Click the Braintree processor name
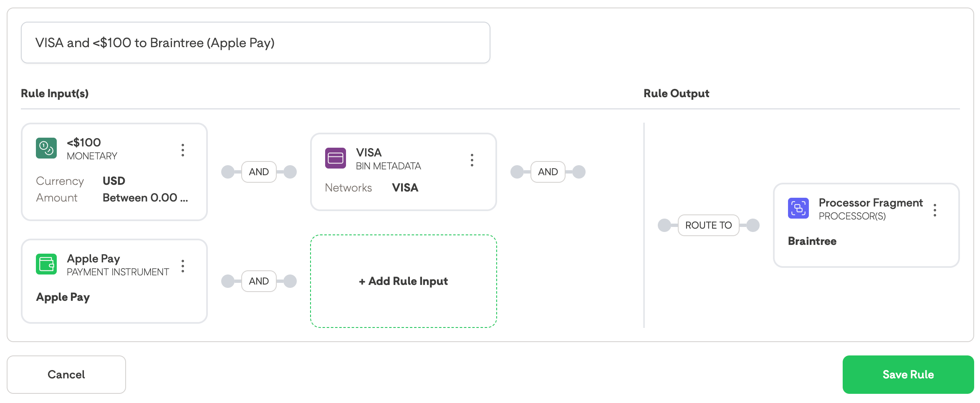 (812, 241)
